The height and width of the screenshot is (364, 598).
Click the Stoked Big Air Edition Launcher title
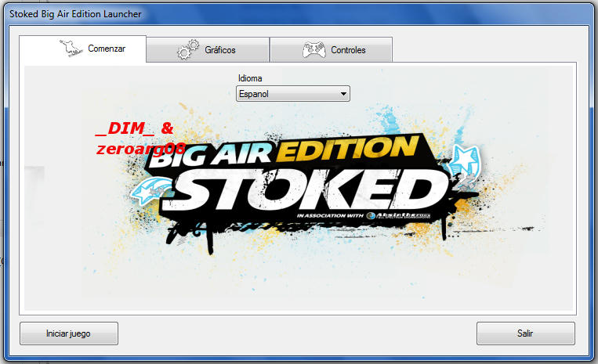click(x=75, y=14)
